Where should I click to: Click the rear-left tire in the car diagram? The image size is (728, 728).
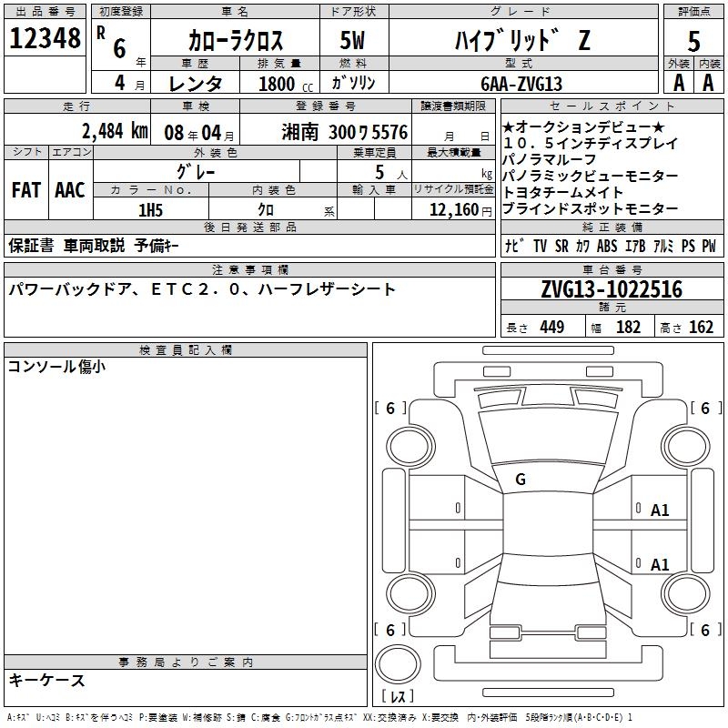tap(410, 593)
